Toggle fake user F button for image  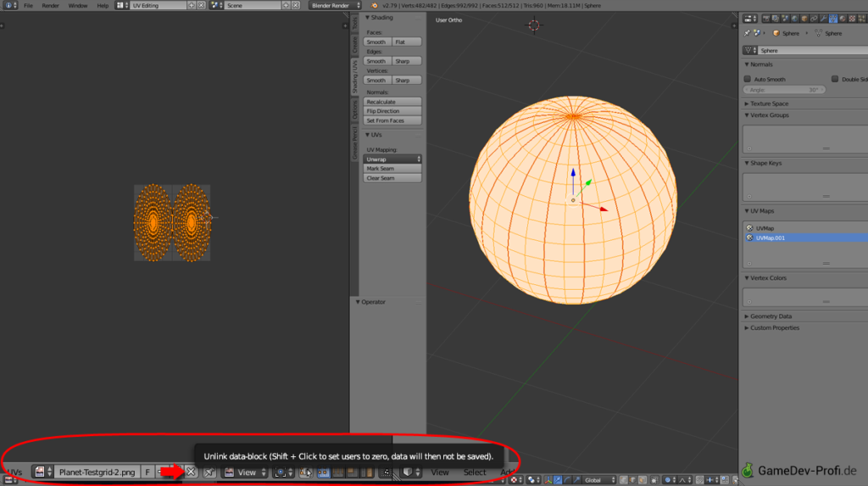point(147,472)
